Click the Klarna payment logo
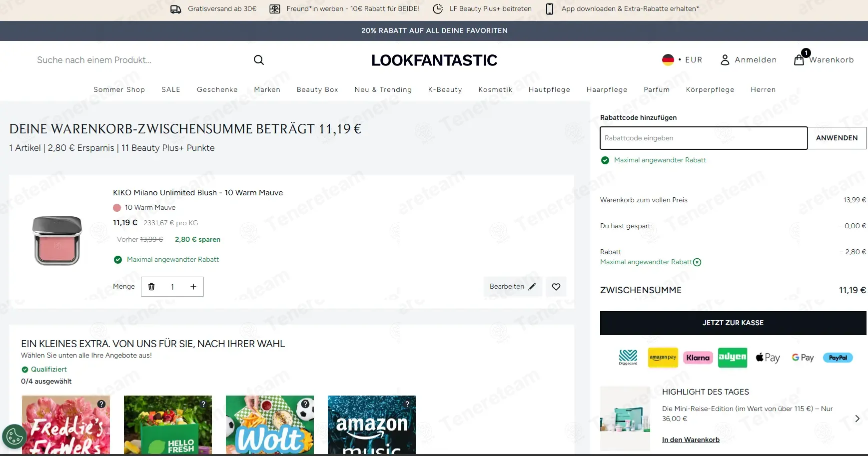The height and width of the screenshot is (456, 868). tap(698, 358)
